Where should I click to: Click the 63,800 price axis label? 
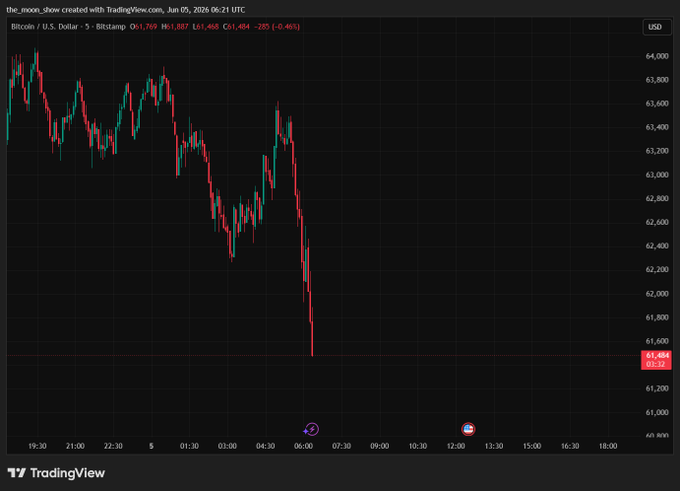pyautogui.click(x=657, y=80)
